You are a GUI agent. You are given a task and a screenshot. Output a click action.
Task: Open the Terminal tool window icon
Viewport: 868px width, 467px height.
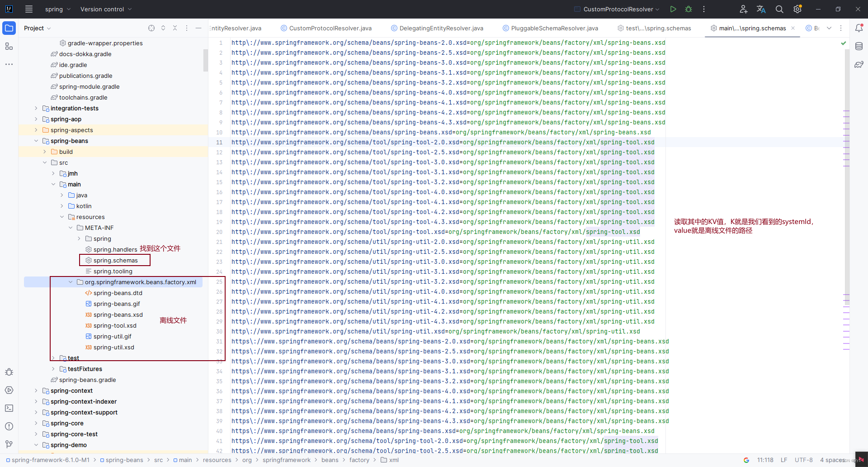click(9, 408)
